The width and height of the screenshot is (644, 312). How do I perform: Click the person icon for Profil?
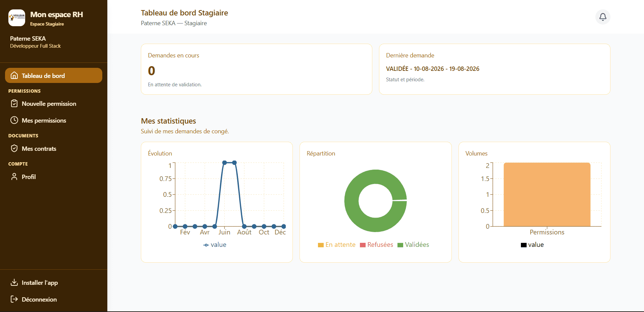click(x=14, y=177)
